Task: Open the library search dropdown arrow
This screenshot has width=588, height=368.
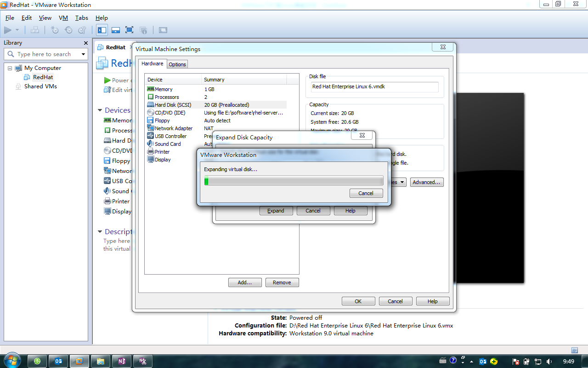Action: 83,54
